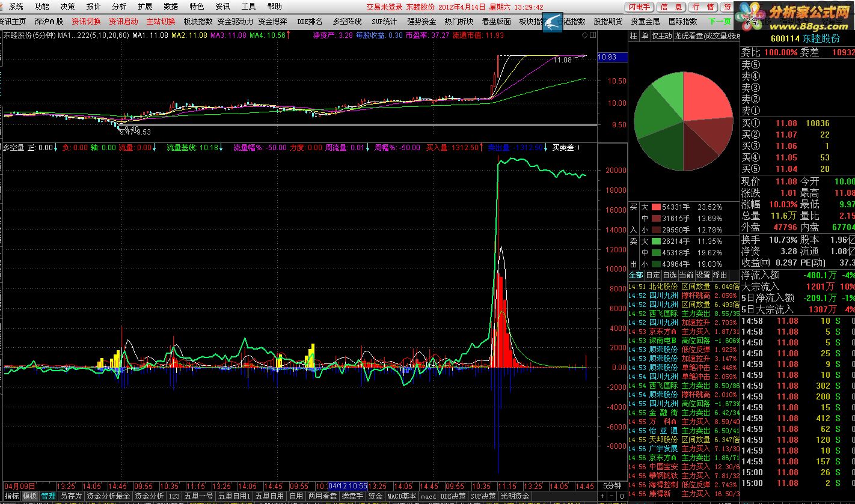Select the 自选 alerts tab

click(x=670, y=275)
